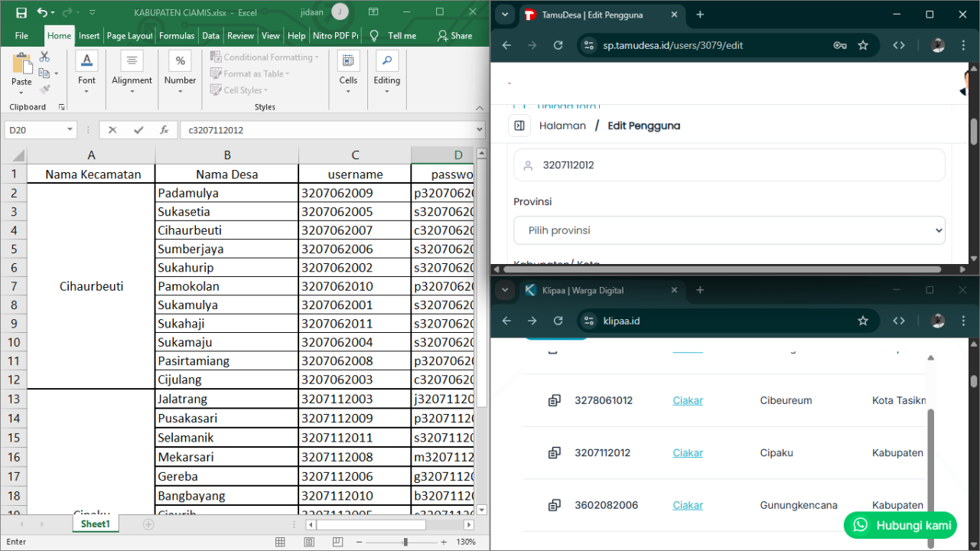Click the Ciakar link for Gunungkencana
The height and width of the screenshot is (551, 980).
coord(688,505)
